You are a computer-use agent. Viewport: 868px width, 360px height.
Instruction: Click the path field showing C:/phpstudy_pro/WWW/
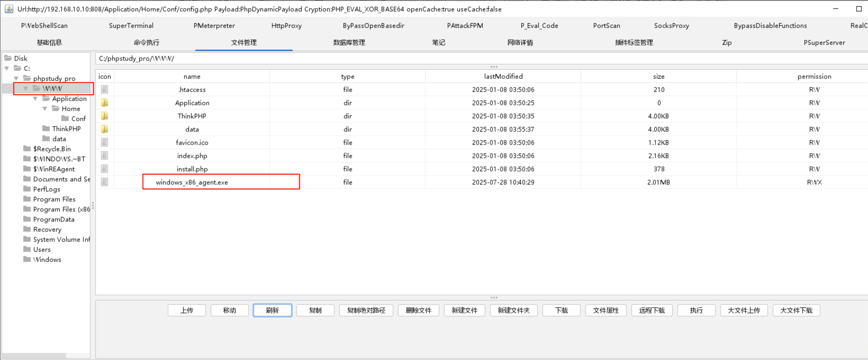pos(481,59)
